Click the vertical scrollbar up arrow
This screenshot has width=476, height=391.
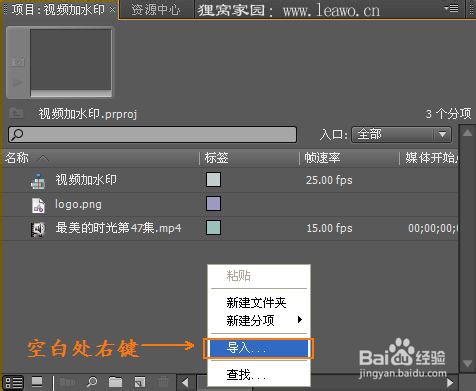[467, 133]
